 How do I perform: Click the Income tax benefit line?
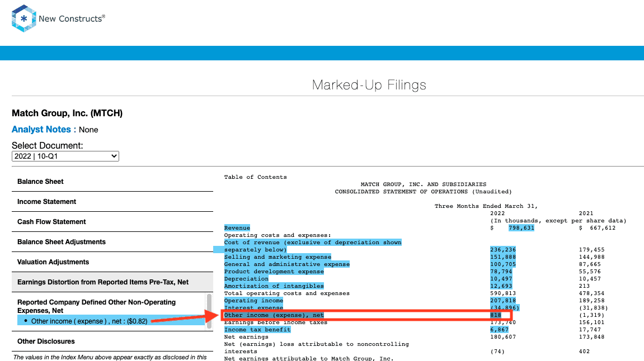click(257, 330)
